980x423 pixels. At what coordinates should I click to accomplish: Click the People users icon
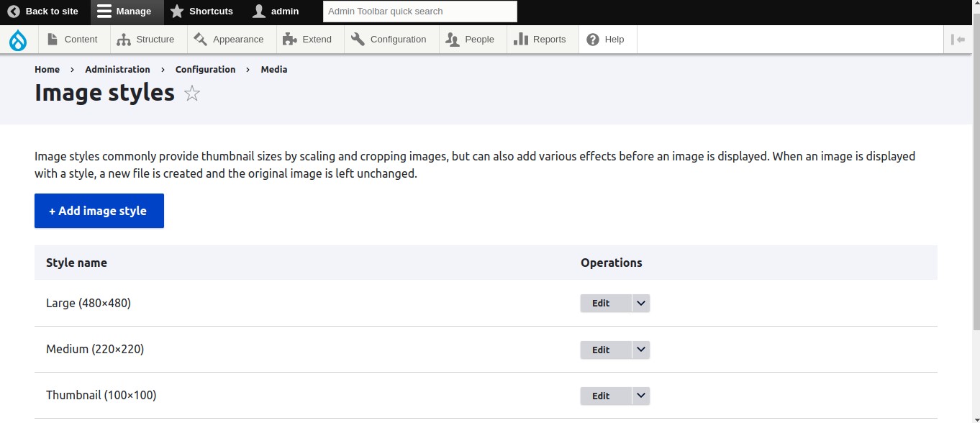pyautogui.click(x=451, y=40)
